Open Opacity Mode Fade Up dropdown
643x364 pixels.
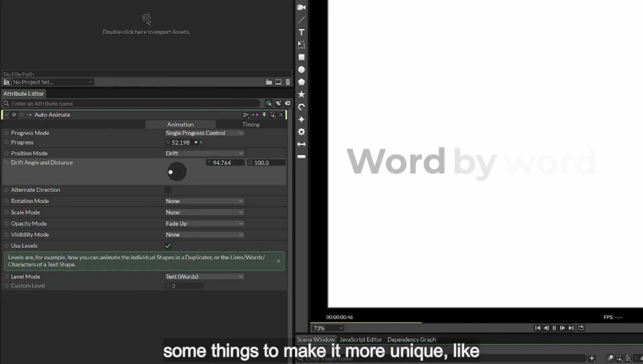click(204, 223)
